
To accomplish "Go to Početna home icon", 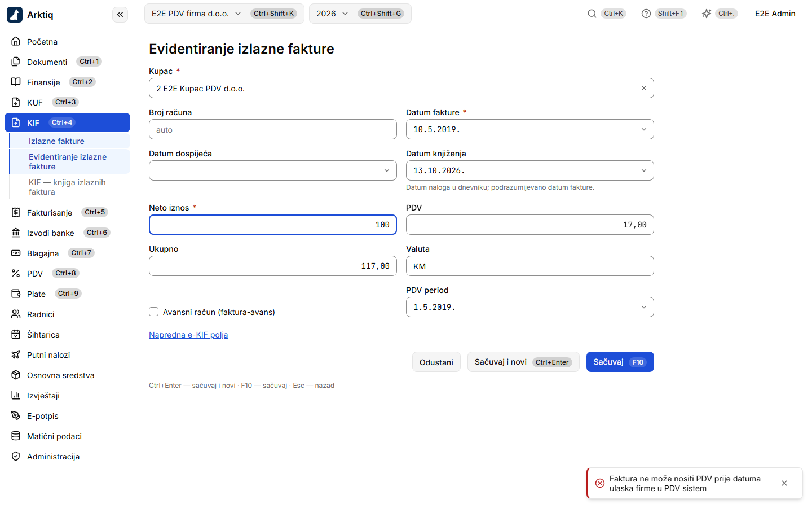I will click(16, 41).
